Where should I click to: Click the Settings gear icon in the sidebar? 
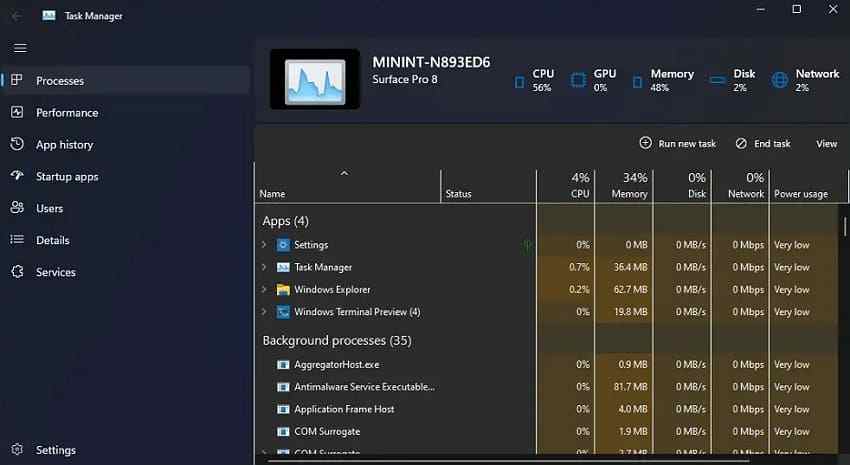(x=17, y=449)
